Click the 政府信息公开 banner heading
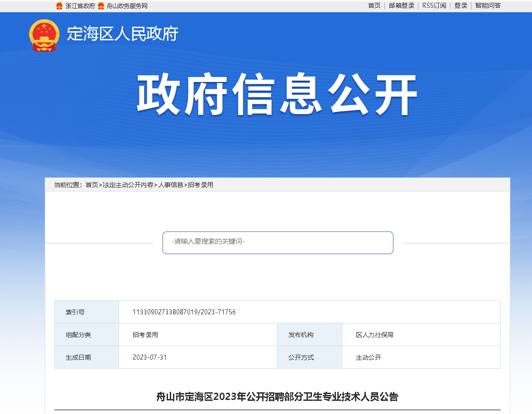Viewport: 532px width, 414px height. (x=277, y=94)
